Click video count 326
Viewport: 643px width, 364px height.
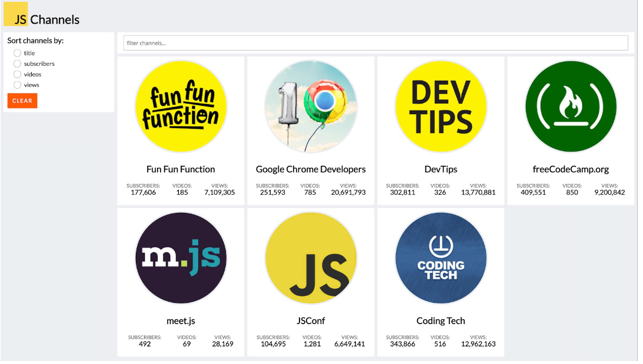[x=440, y=192]
